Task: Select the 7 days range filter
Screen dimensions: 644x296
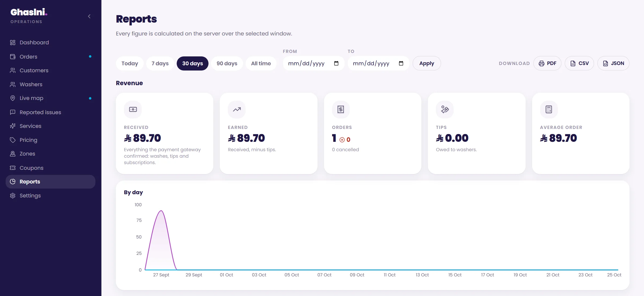Action: [160, 63]
